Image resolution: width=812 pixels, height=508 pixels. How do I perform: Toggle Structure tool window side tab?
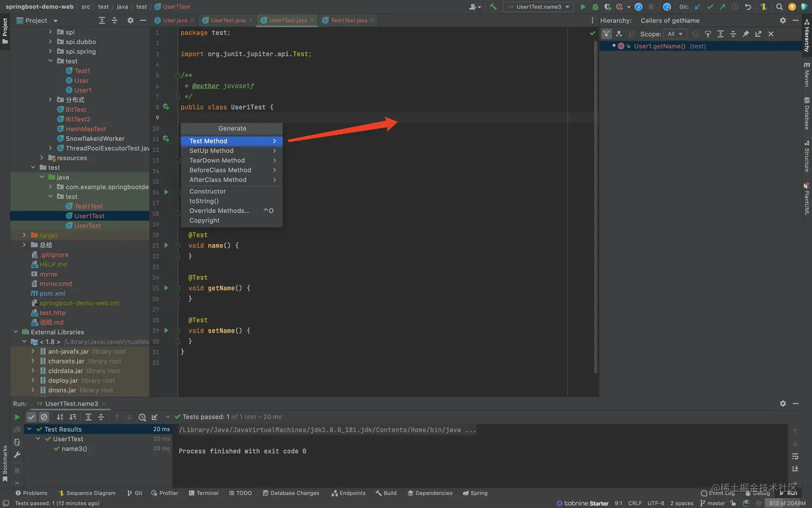point(807,156)
